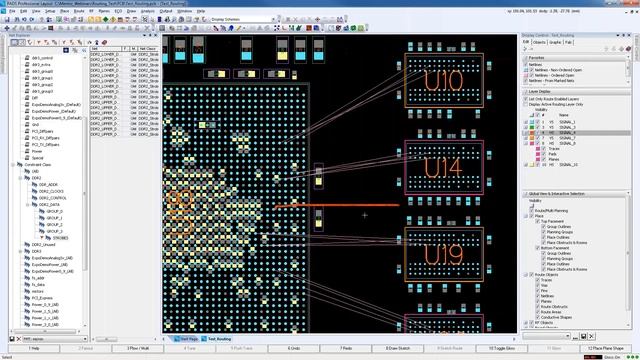Click the move cross icon in the second toolbar
Image resolution: width=640 pixels, height=360 pixels.
click(7, 28)
